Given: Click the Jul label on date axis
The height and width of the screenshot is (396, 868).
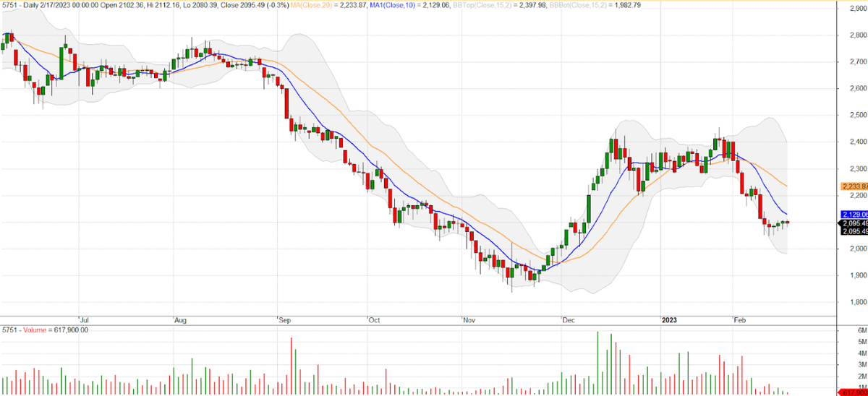Looking at the screenshot, I should (x=83, y=319).
